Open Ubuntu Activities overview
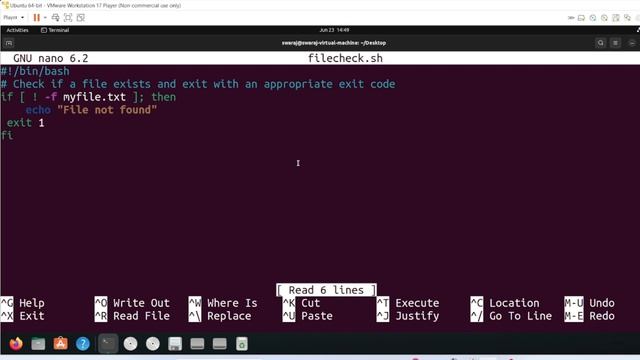 pos(17,30)
